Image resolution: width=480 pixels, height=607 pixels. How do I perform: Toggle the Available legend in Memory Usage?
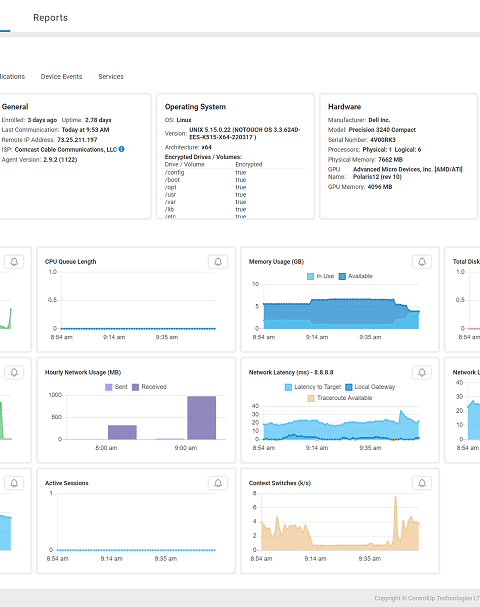click(x=356, y=276)
